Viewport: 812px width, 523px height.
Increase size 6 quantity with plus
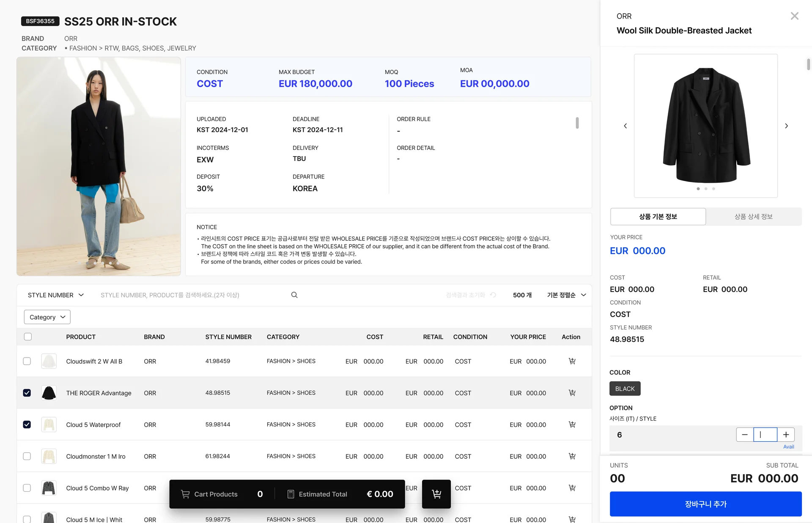pos(786,435)
